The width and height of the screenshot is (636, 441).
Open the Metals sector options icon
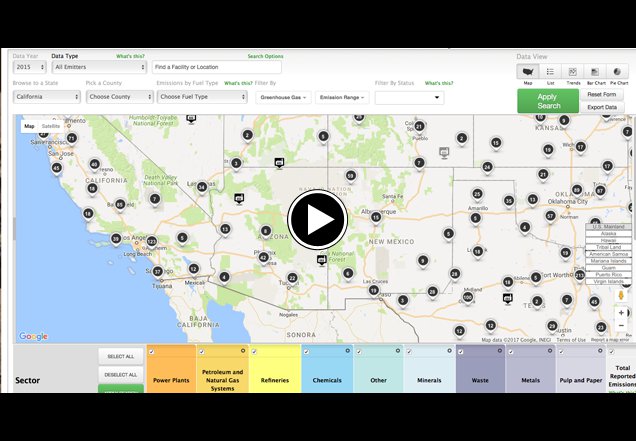[550, 351]
